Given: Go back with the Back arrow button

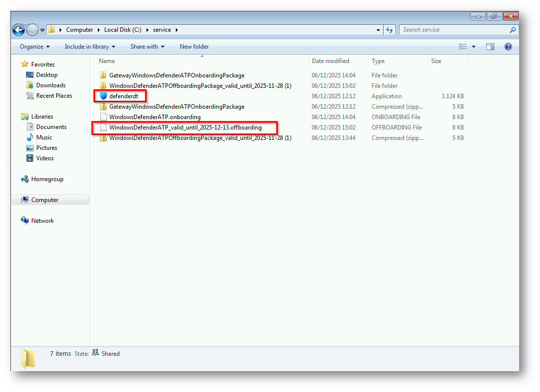Looking at the screenshot, I should (x=18, y=30).
